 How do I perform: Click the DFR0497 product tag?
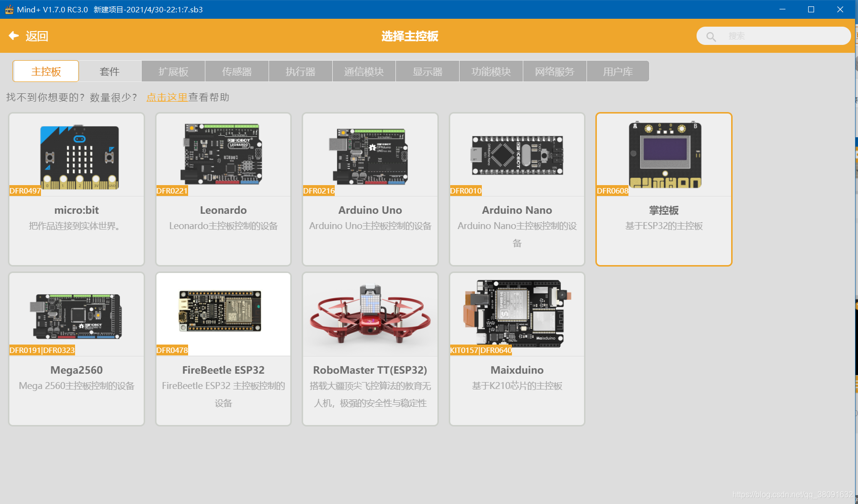25,191
